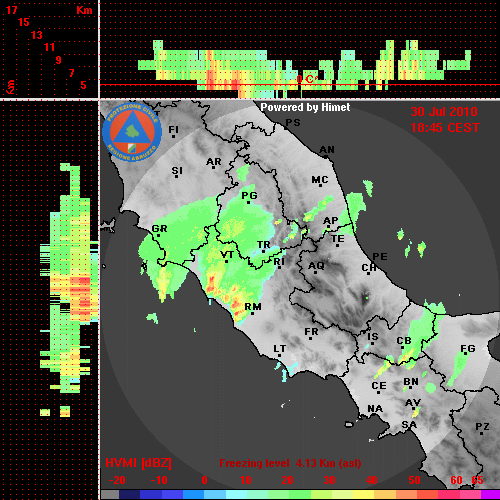Click the '17' km height label
500x500 pixels.
11,10
